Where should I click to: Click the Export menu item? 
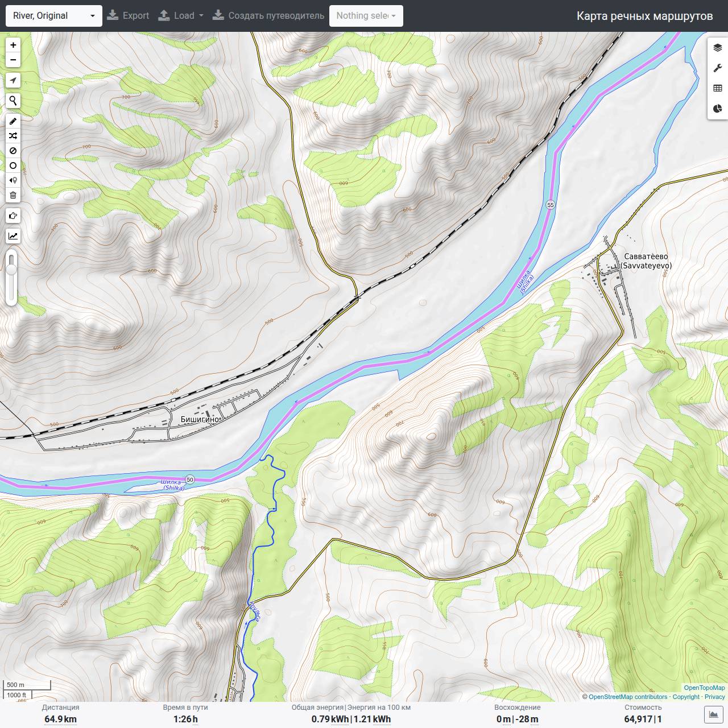128,16
